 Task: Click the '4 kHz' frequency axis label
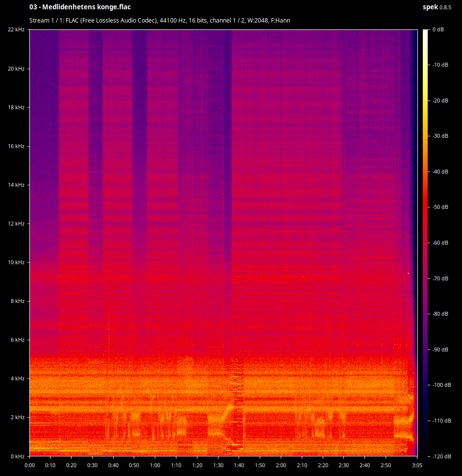click(x=18, y=378)
